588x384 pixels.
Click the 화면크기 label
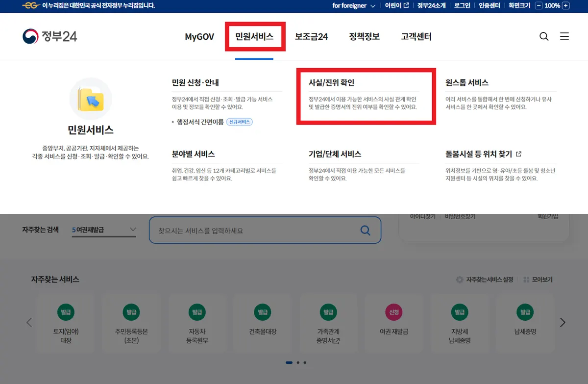[519, 5]
